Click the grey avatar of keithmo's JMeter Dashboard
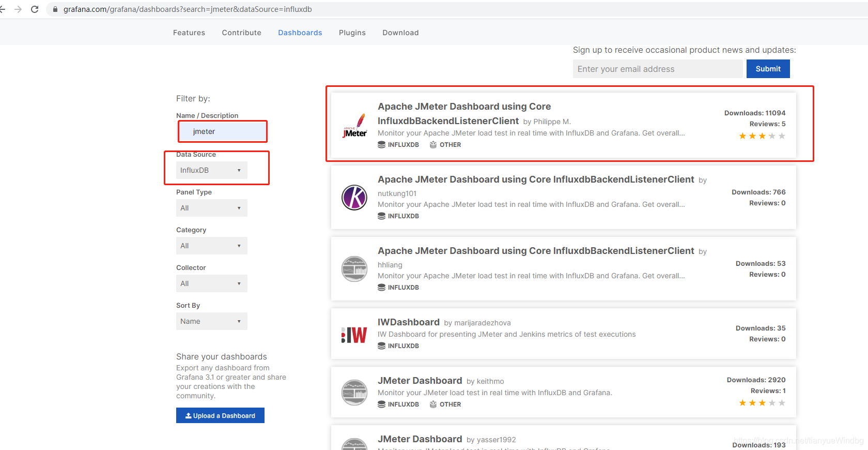Image resolution: width=868 pixels, height=450 pixels. [x=354, y=392]
